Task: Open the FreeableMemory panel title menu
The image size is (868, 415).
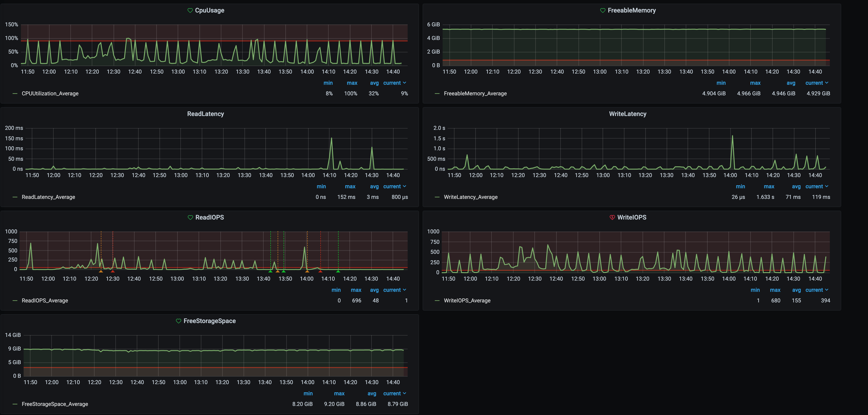Action: tap(631, 10)
